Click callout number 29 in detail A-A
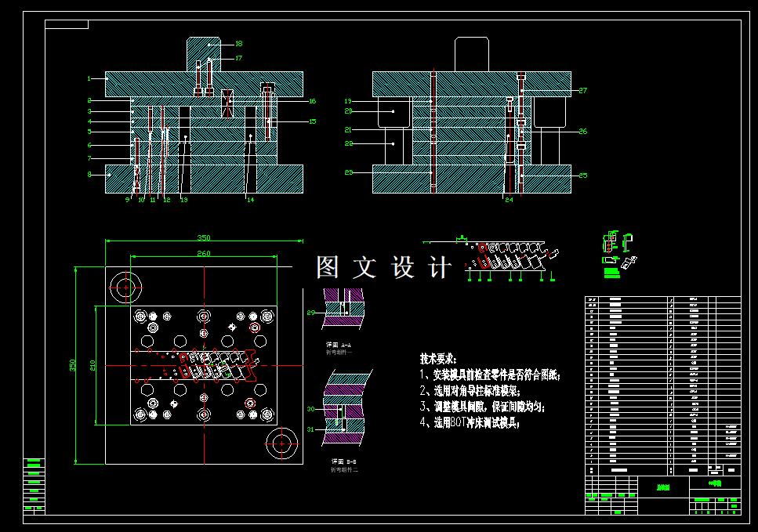 click(311, 313)
